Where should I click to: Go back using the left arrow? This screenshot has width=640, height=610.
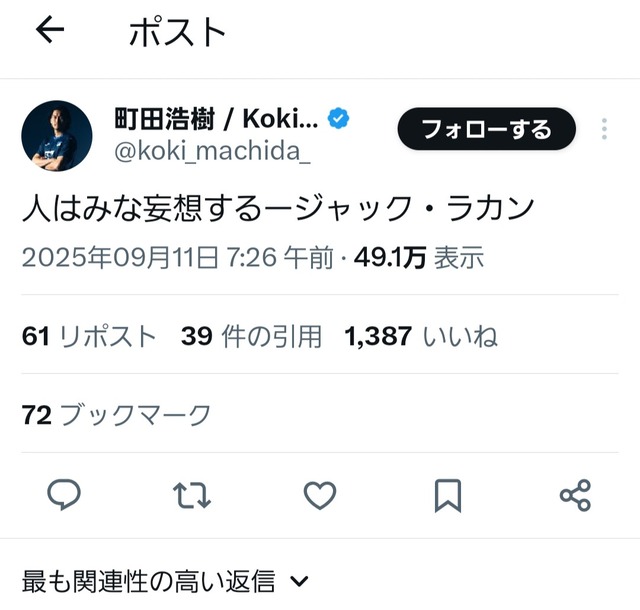click(50, 29)
